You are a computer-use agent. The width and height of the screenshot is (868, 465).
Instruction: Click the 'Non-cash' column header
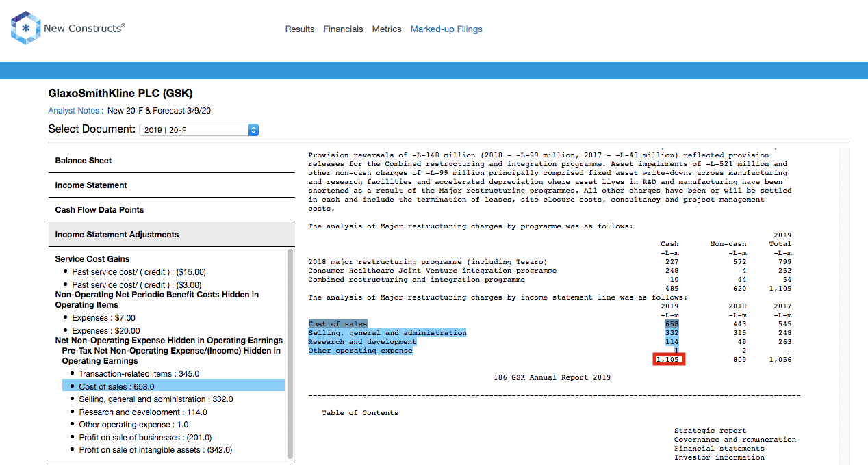(x=728, y=244)
